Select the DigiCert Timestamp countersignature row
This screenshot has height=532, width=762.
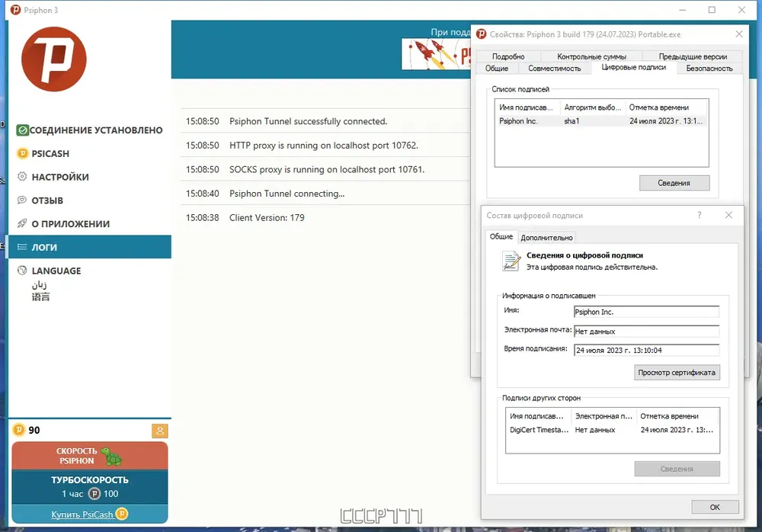point(613,430)
